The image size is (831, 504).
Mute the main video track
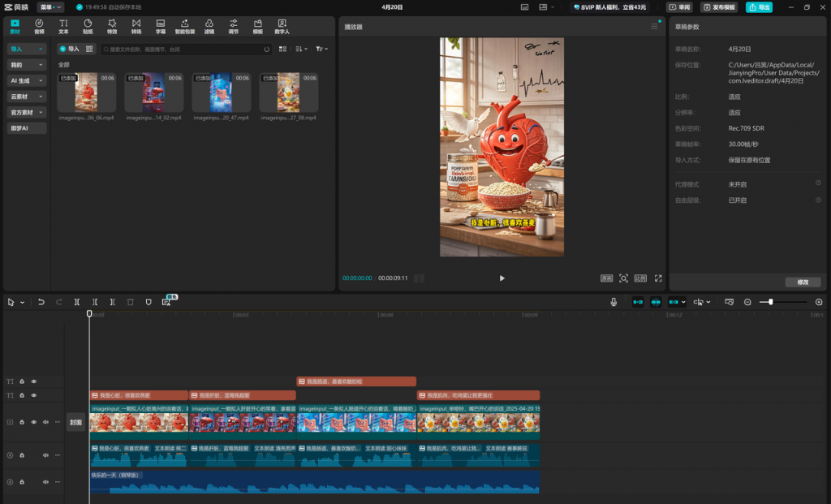click(x=45, y=422)
